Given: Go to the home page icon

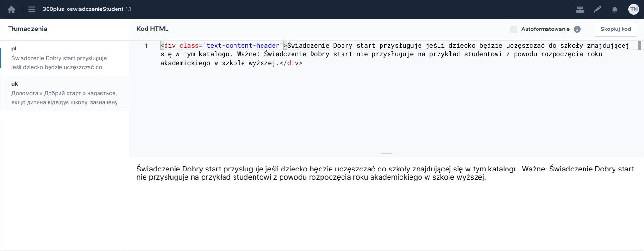Looking at the screenshot, I should [11, 9].
